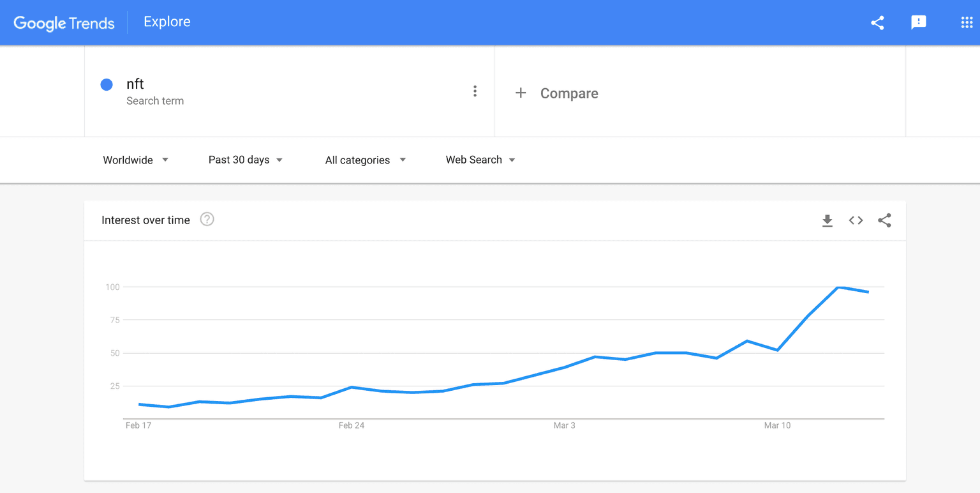
Task: Open the nft search term options menu
Action: [x=475, y=91]
